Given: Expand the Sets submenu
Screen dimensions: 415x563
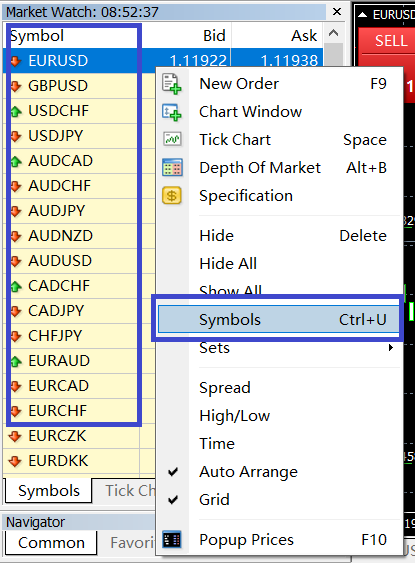Looking at the screenshot, I should click(x=279, y=348).
